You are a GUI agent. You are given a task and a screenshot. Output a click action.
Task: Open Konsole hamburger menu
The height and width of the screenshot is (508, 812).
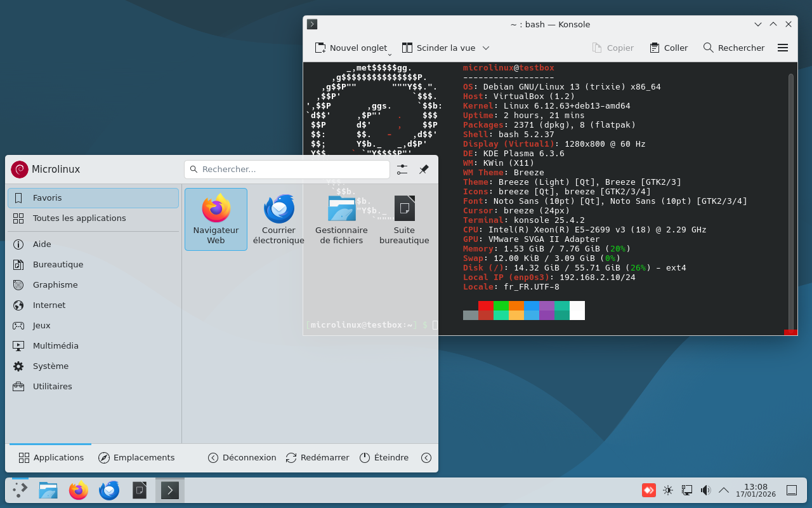783,48
